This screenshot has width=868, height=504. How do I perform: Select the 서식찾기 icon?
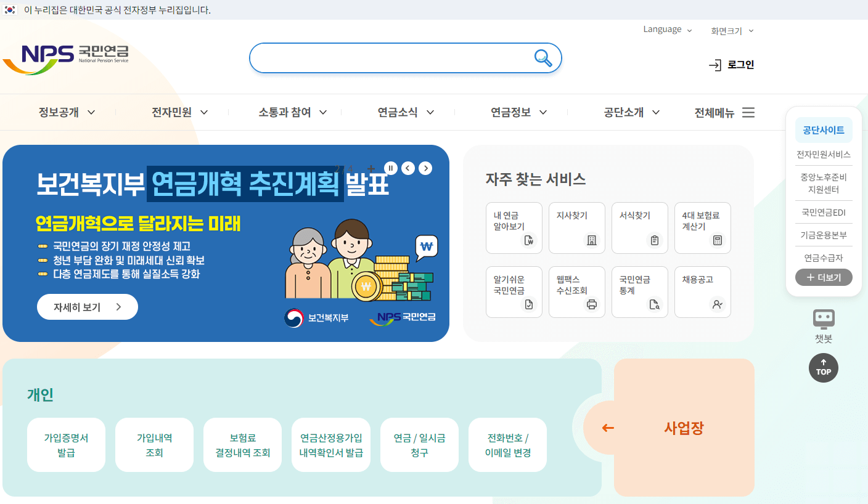click(639, 228)
